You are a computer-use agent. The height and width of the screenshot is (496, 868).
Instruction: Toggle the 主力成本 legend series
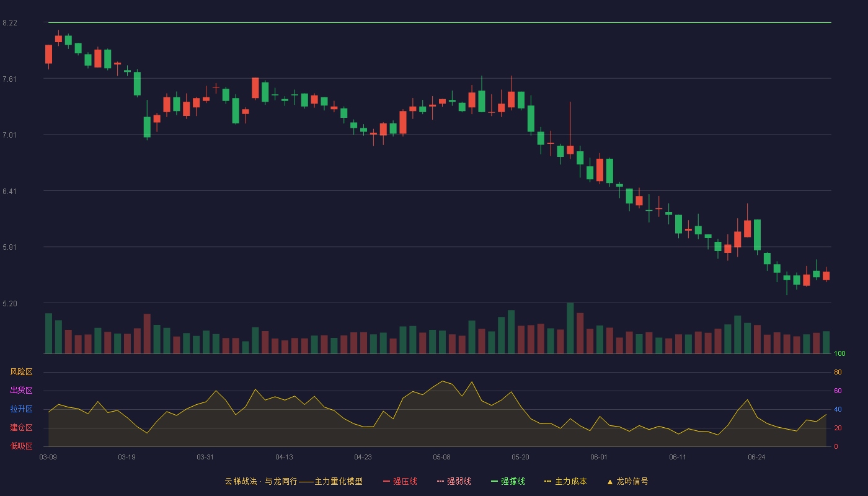point(565,481)
